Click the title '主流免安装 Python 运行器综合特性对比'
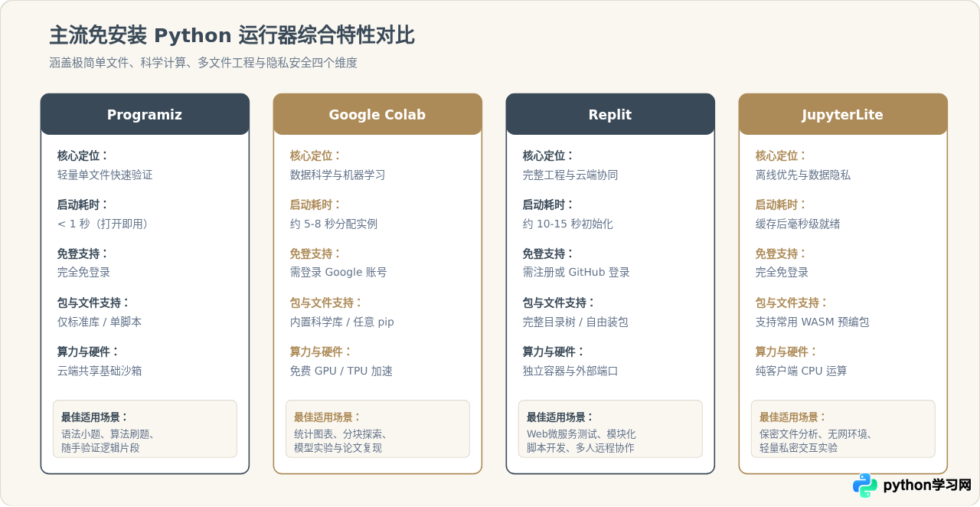This screenshot has height=507, width=980. click(232, 35)
